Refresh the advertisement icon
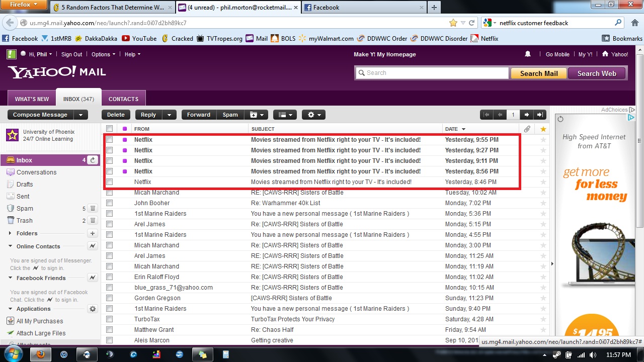 pos(560,119)
